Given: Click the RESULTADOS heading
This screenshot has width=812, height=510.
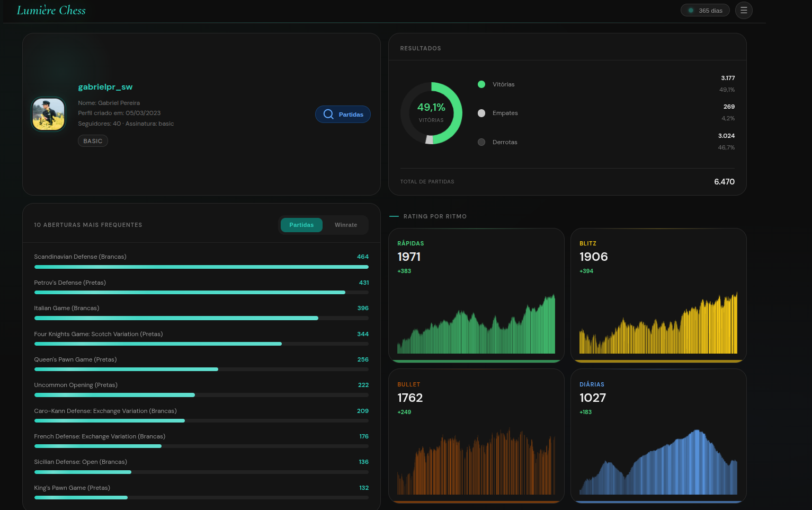Looking at the screenshot, I should [x=421, y=48].
